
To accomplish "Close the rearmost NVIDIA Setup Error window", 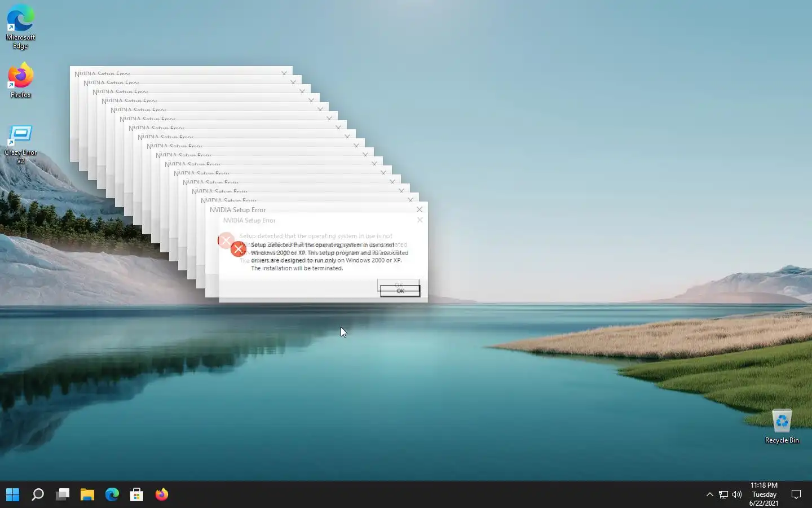I will [284, 73].
